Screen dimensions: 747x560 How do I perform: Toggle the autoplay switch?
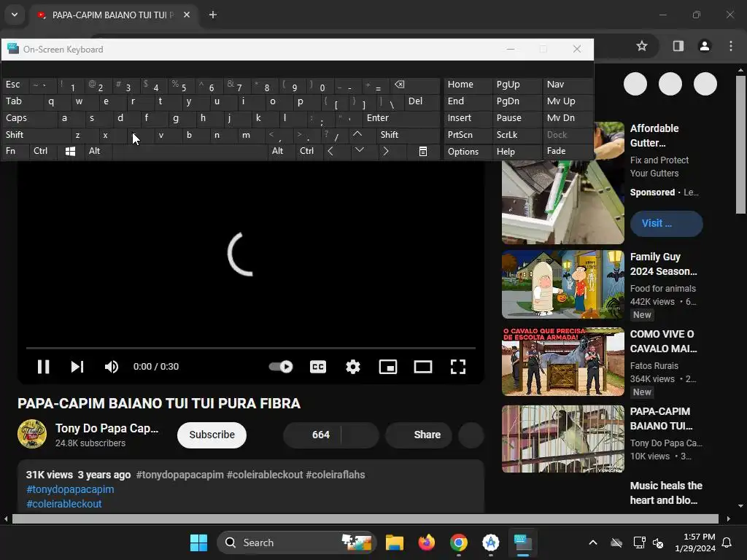(281, 367)
